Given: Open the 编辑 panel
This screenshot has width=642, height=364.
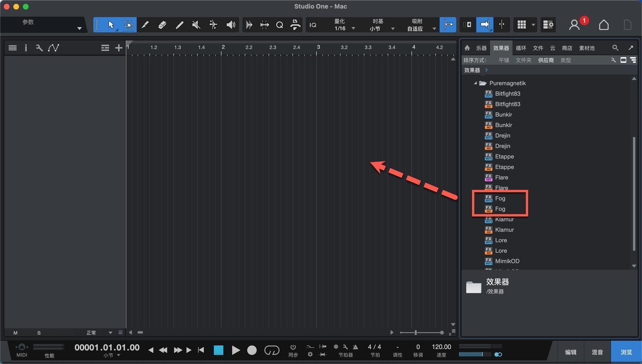Looking at the screenshot, I should (570, 352).
